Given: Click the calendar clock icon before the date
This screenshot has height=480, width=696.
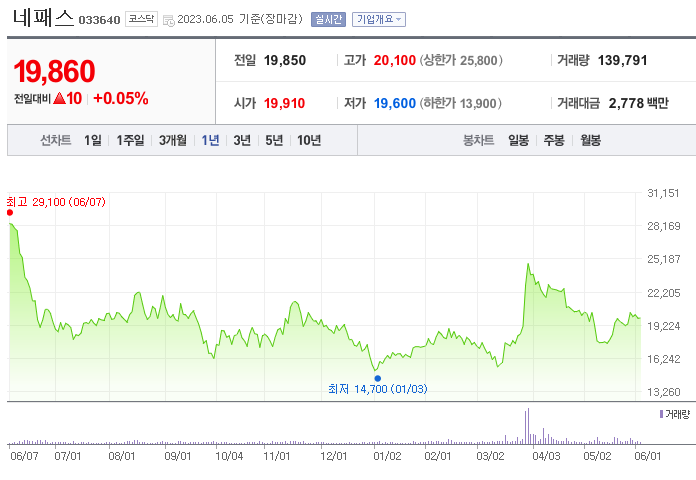Looking at the screenshot, I should [169, 20].
